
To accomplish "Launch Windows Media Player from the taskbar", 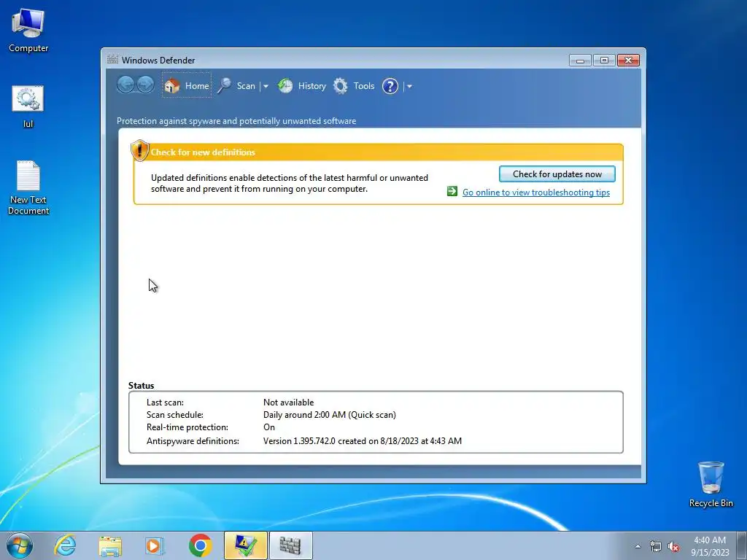I will tap(155, 545).
